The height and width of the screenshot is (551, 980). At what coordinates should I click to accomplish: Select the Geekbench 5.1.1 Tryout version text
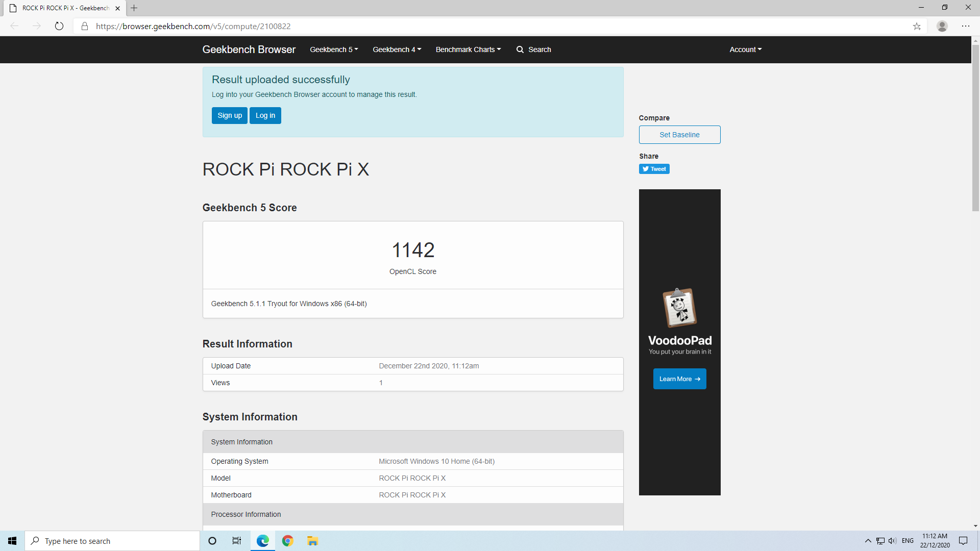tap(289, 304)
